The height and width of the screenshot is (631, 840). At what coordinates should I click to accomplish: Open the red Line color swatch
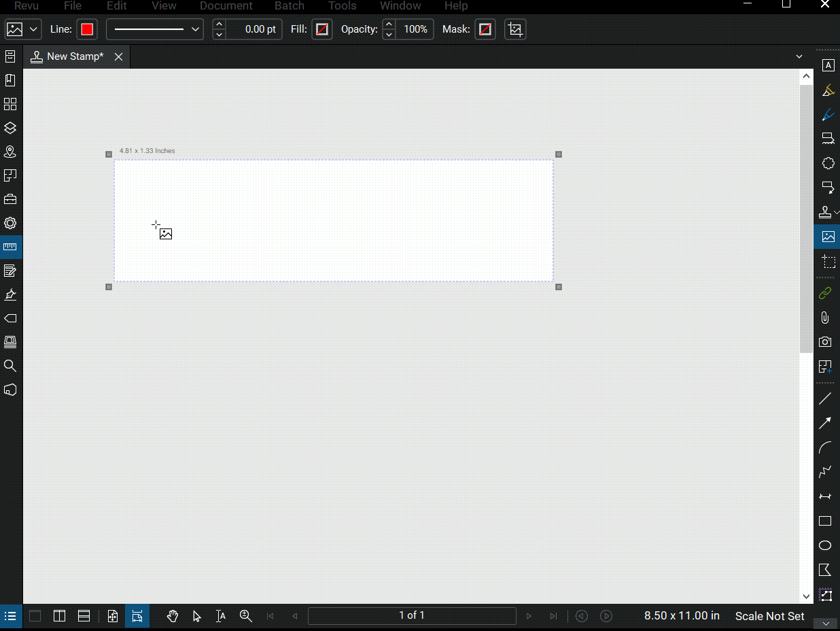(x=87, y=29)
